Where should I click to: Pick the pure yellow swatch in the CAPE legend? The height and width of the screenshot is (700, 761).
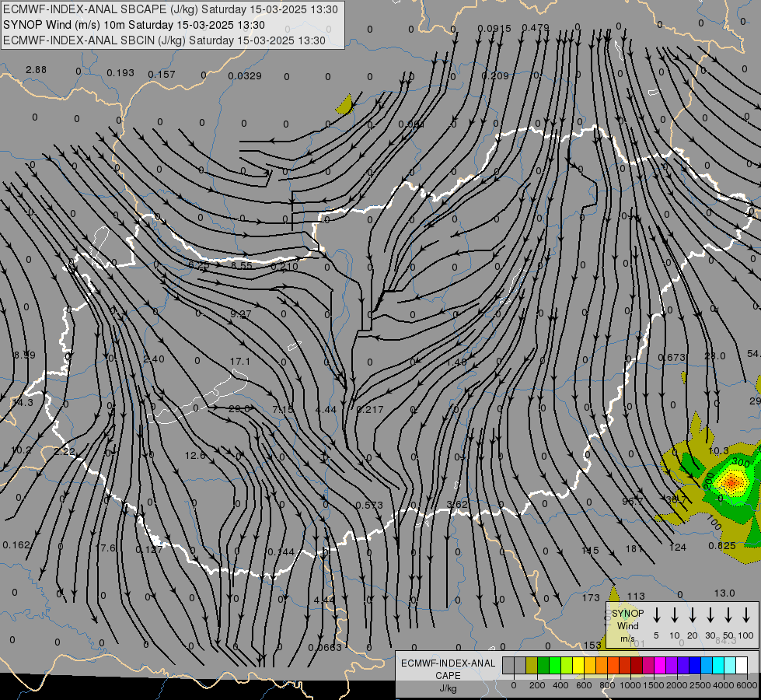tap(578, 666)
